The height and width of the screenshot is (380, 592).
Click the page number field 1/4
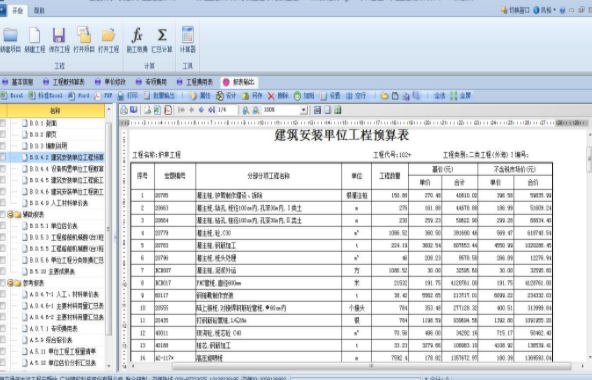227,110
